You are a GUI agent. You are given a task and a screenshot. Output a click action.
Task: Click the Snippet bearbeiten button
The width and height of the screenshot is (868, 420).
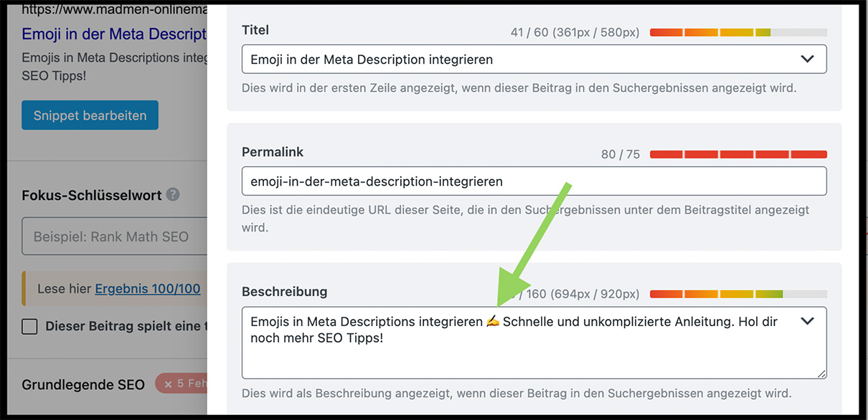point(90,115)
